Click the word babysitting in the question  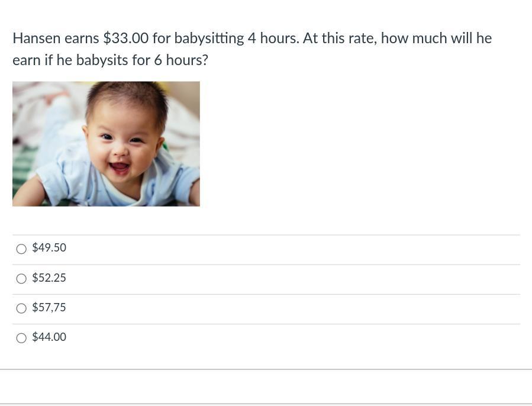point(209,38)
